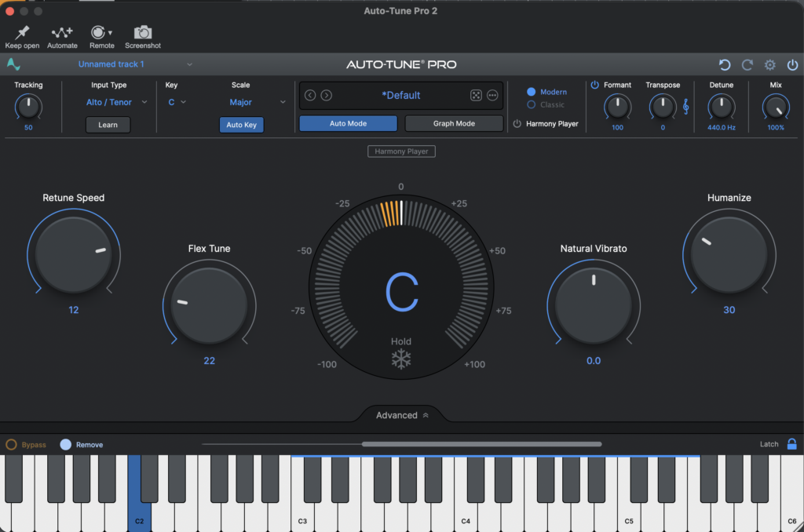Click the Natural Vibrato knob
This screenshot has height=532, width=804.
pos(594,305)
